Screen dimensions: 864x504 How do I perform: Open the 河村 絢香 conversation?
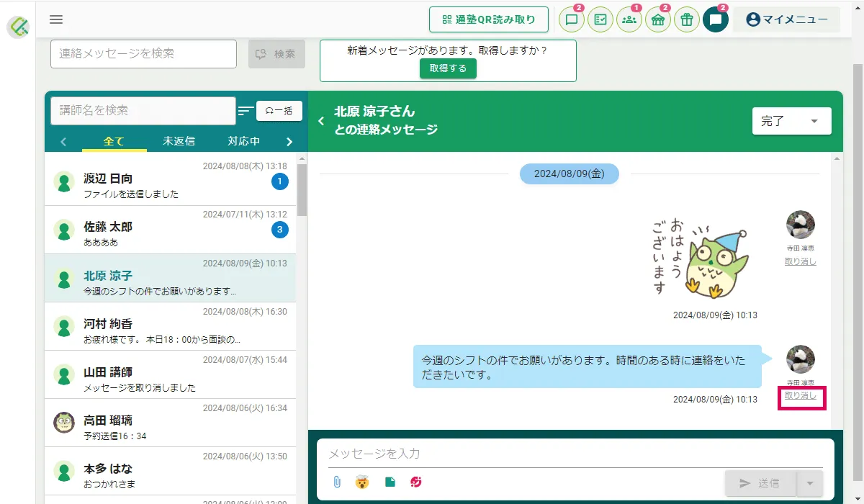point(171,326)
